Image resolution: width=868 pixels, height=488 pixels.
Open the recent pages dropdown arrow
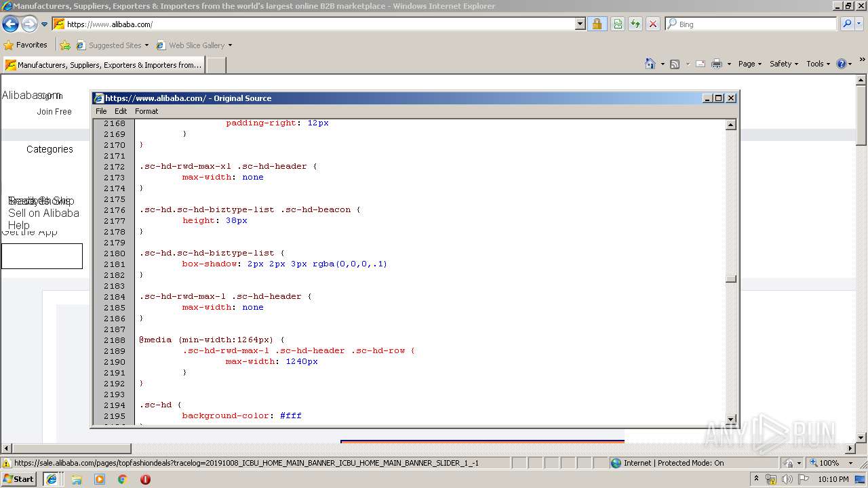[x=45, y=24]
